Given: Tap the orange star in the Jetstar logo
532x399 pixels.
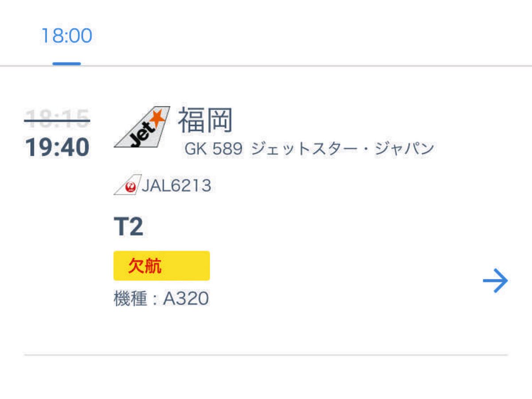Looking at the screenshot, I should click(x=157, y=117).
